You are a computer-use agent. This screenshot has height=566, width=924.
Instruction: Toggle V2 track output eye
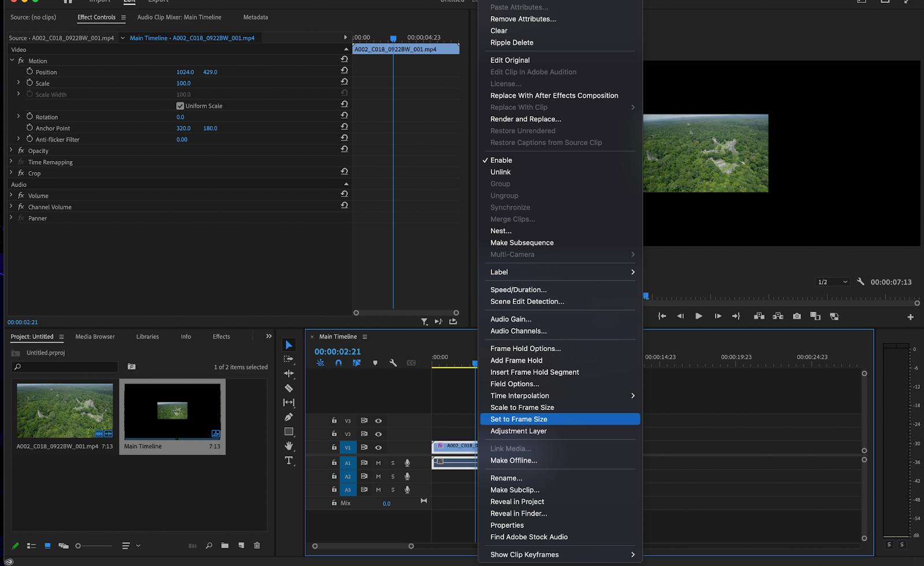point(378,434)
